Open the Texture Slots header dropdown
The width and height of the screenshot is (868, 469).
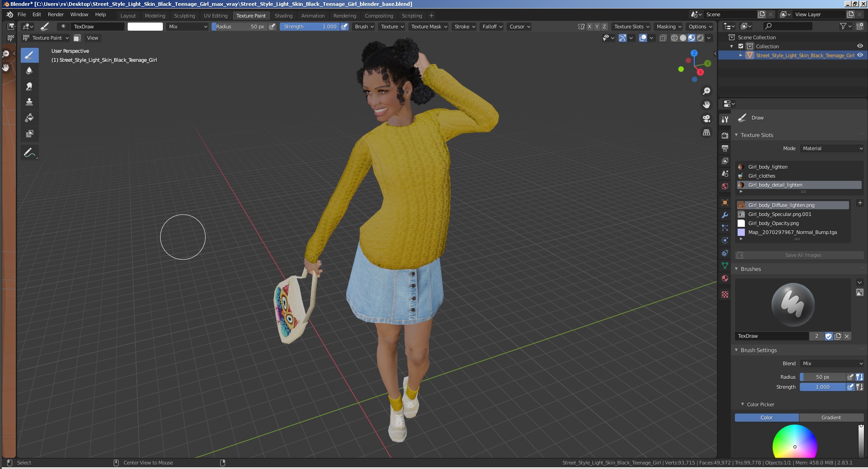coord(632,27)
